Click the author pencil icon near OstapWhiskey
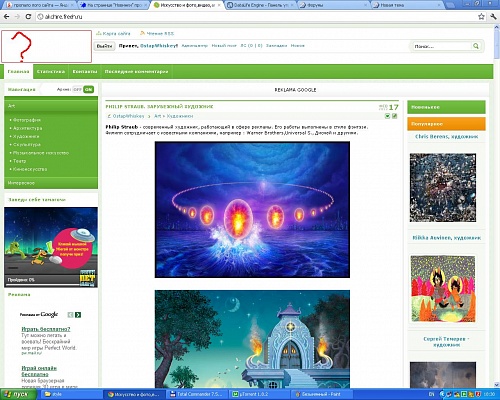500x400 pixels. (109, 116)
